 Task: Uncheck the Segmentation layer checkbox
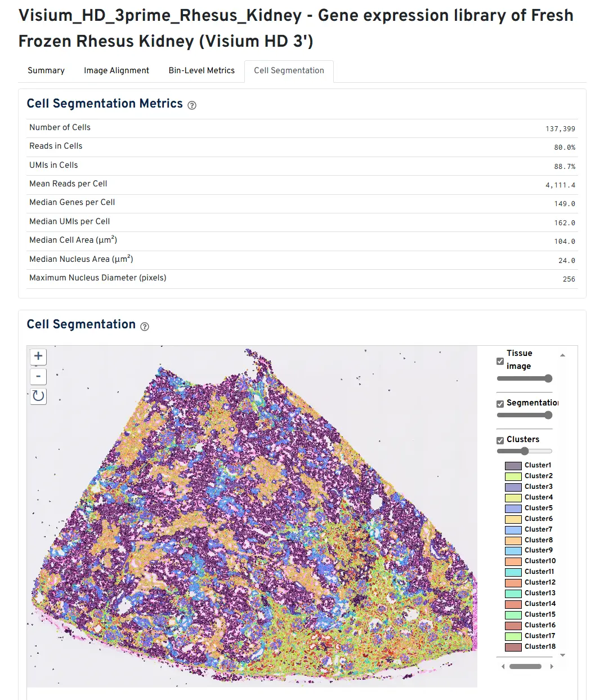click(500, 404)
